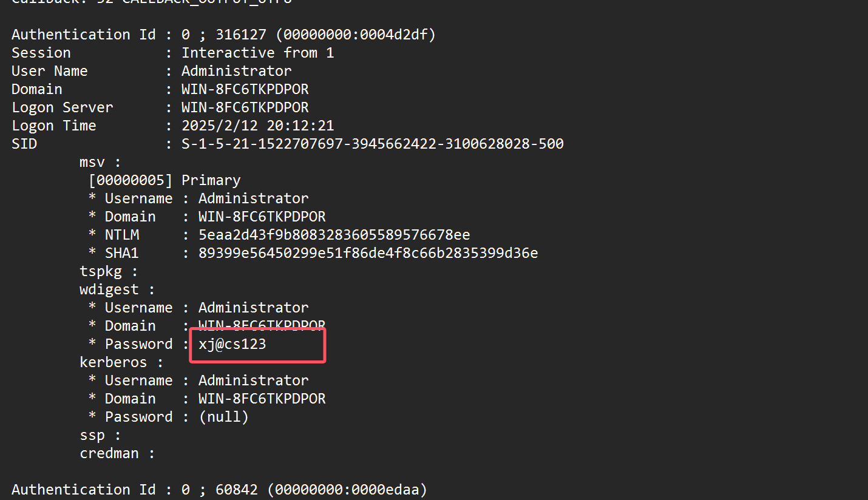Image resolution: width=868 pixels, height=500 pixels.
Task: Click the NTLM hash value
Action: point(334,235)
